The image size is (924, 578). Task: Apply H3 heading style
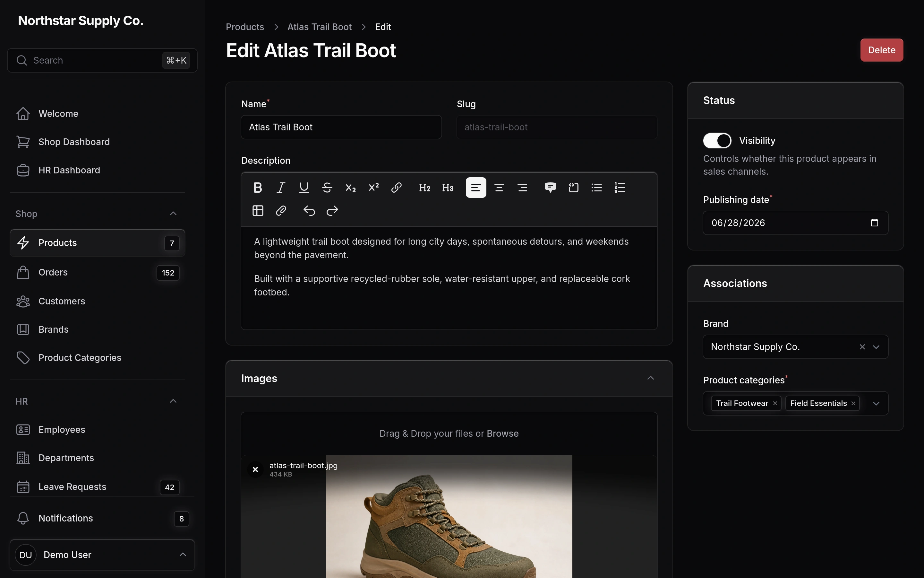click(x=448, y=187)
